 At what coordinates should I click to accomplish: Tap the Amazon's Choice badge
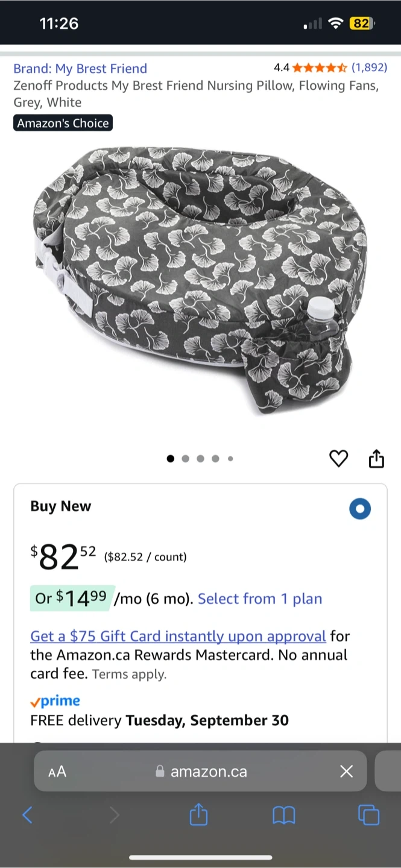[63, 124]
